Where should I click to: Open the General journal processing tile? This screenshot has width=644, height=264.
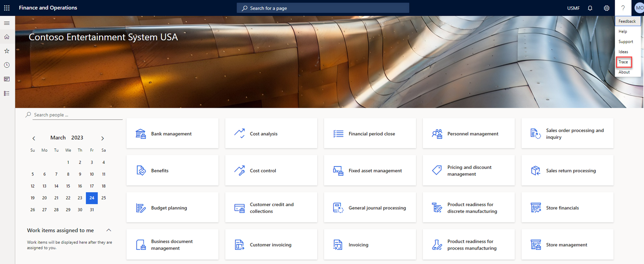370,208
